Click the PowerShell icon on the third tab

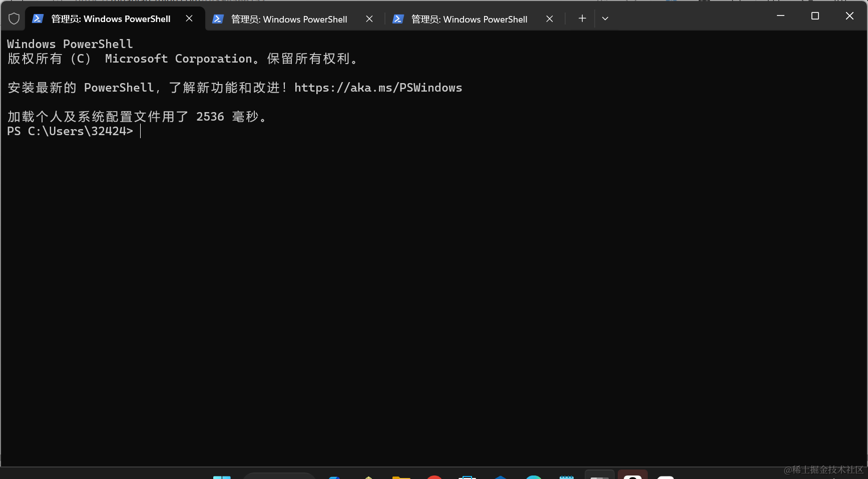[398, 19]
